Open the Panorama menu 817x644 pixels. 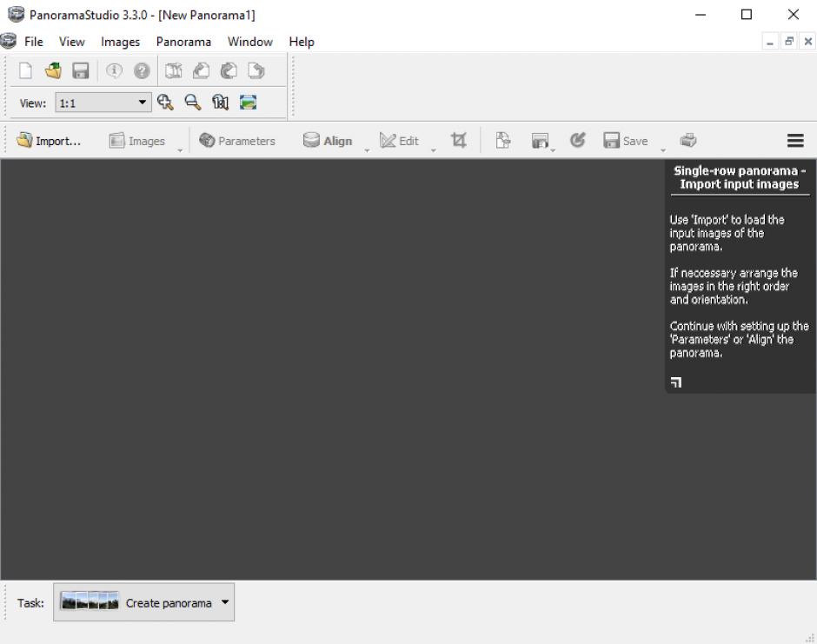tap(183, 42)
